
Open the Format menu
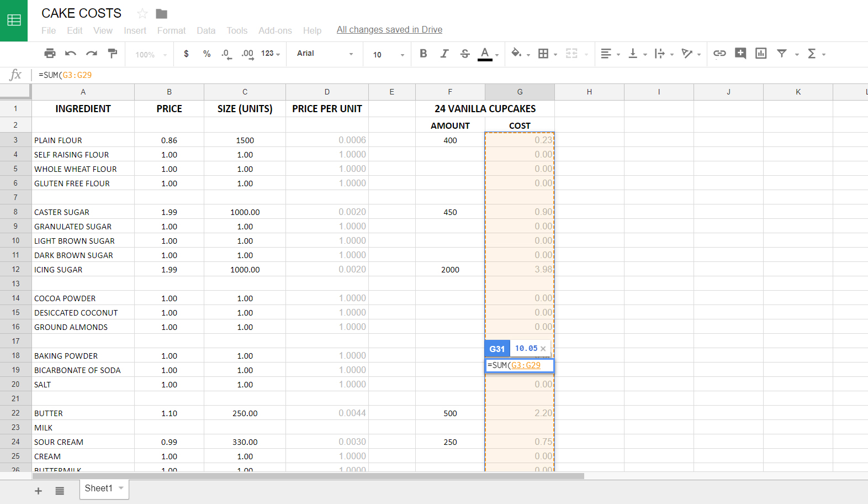tap(171, 30)
